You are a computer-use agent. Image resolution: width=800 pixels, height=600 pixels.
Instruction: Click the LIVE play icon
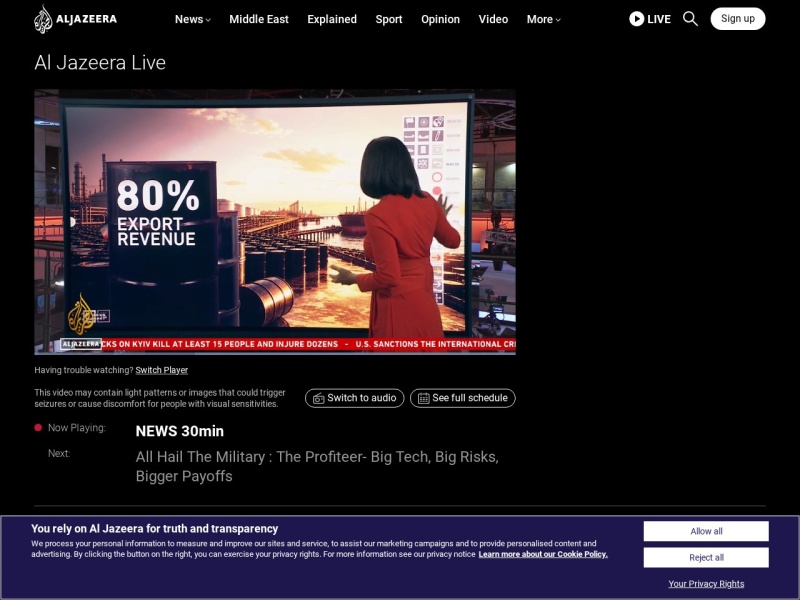(636, 19)
